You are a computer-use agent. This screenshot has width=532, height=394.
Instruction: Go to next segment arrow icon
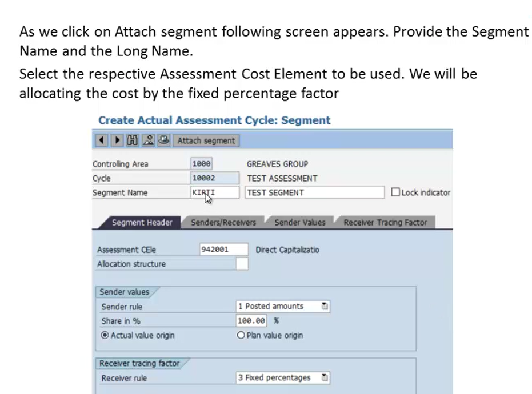click(x=117, y=140)
